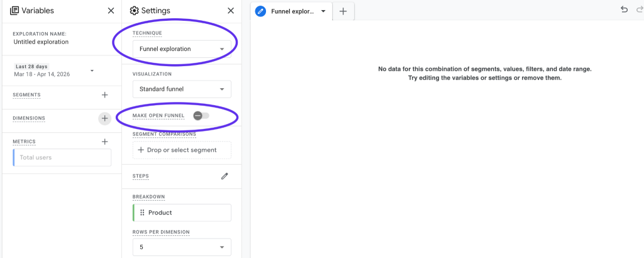Image resolution: width=644 pixels, height=258 pixels.
Task: Add a new exploration tab
Action: [343, 11]
